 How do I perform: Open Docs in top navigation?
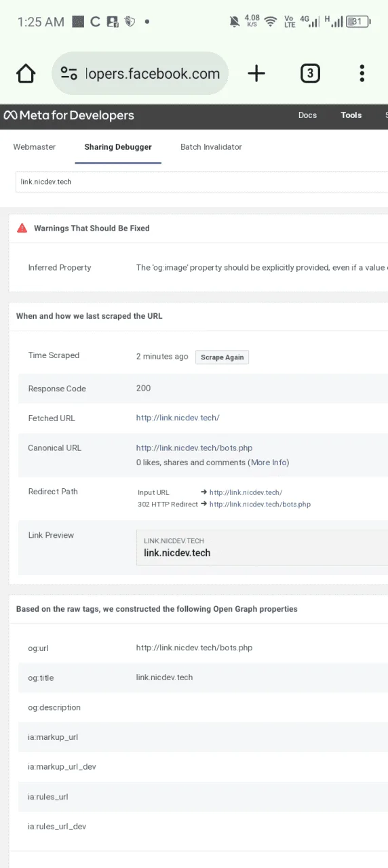pyautogui.click(x=307, y=115)
